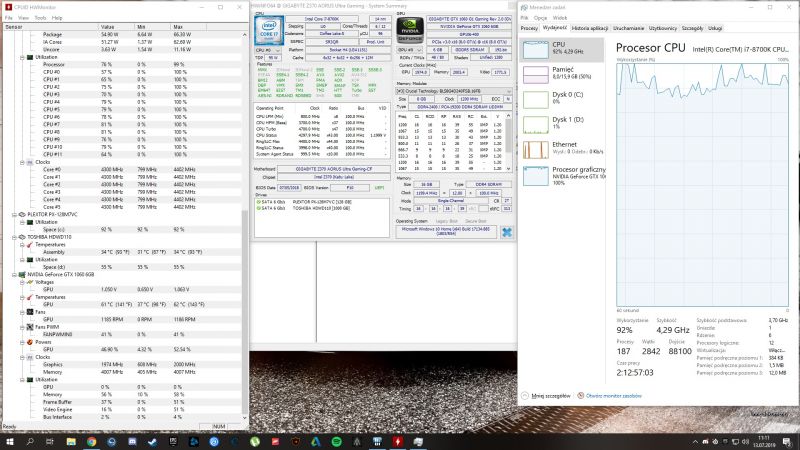Click the TOSHIBA SATA drive status icon in HWiNFO
This screenshot has height=450, width=800.
(x=258, y=208)
